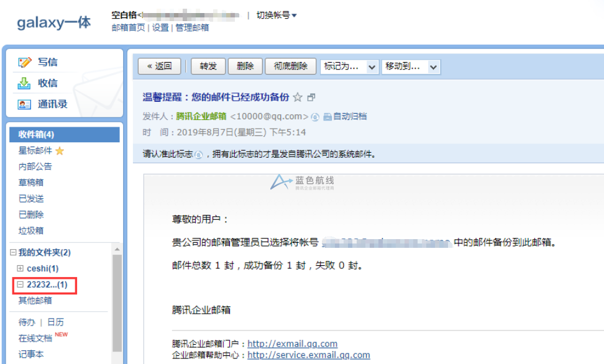Open the 设置 settings link
Screen dimensions: 604x364
click(160, 28)
